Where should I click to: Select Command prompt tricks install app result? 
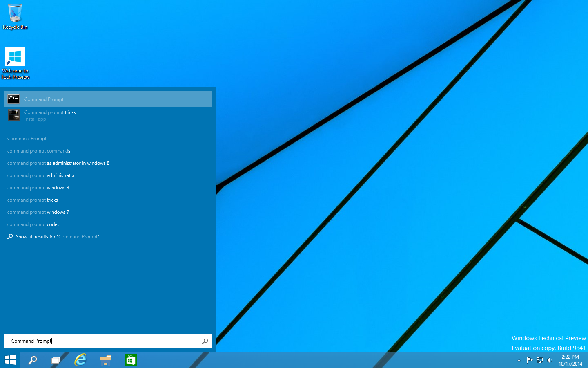point(108,116)
